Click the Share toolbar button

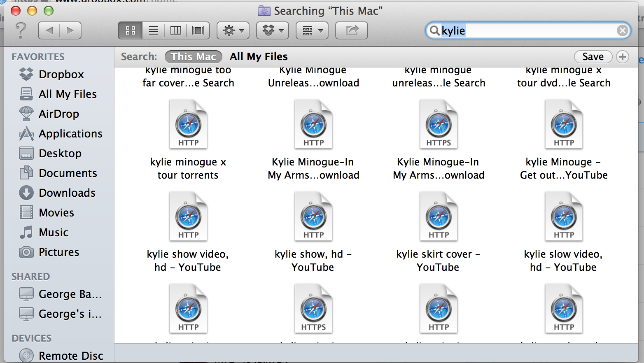(352, 30)
